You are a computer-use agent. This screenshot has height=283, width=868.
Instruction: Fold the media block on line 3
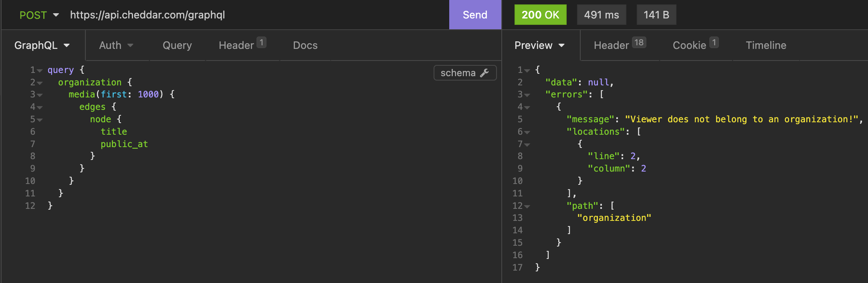click(x=40, y=95)
